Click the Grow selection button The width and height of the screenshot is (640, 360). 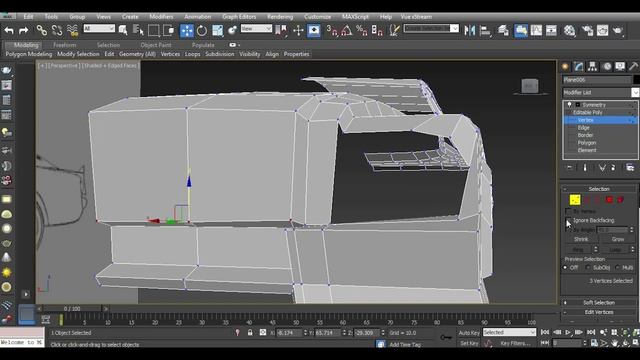(x=618, y=240)
